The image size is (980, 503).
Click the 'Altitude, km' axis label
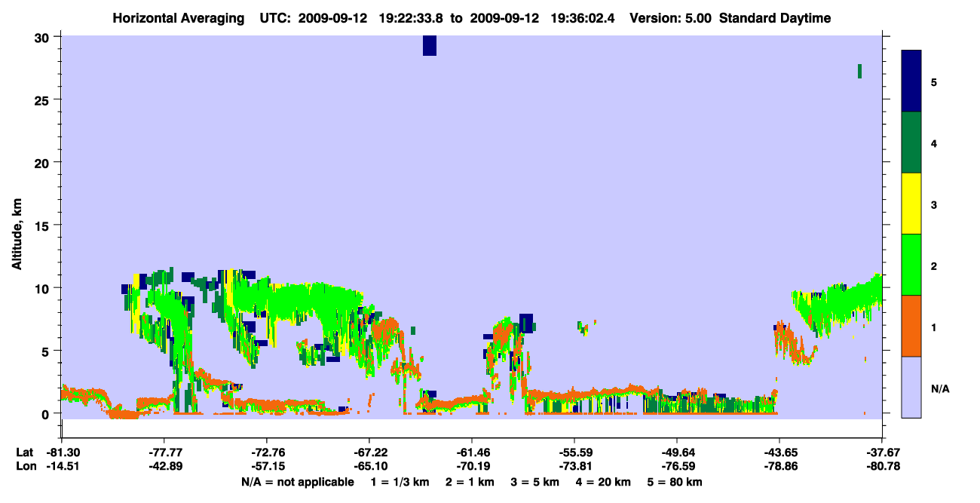[x=17, y=235]
